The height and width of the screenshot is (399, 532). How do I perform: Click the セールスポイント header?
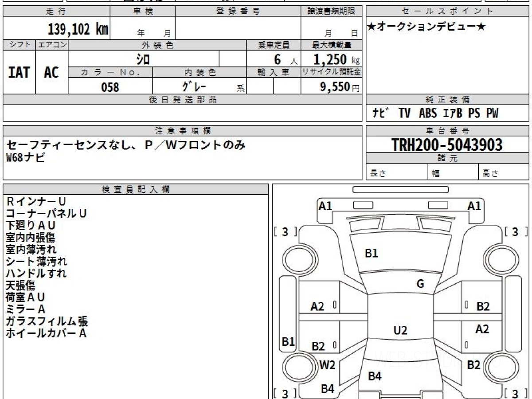coord(447,12)
